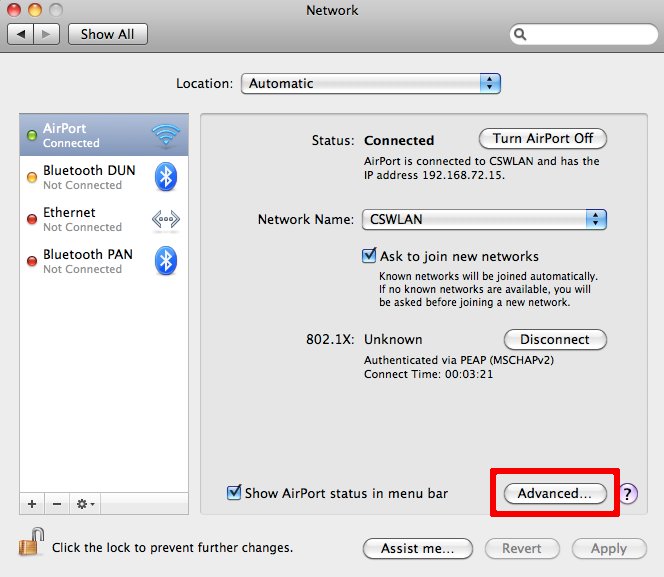The width and height of the screenshot is (664, 577).
Task: Click the Connected status value
Action: (399, 141)
